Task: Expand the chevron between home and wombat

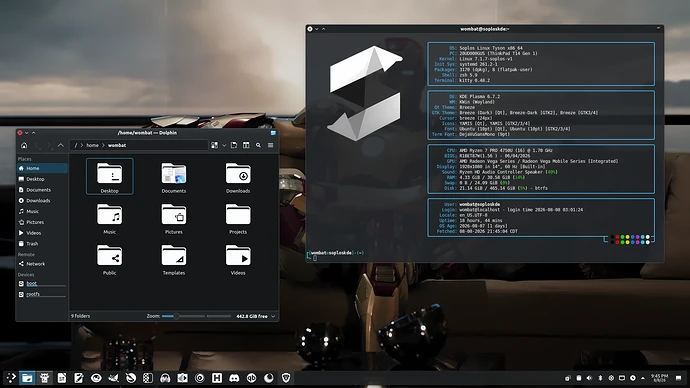Action: pos(104,145)
